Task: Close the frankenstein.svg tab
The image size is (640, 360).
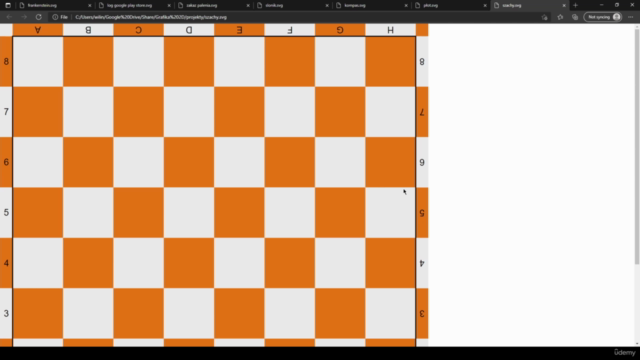Action: [90, 5]
